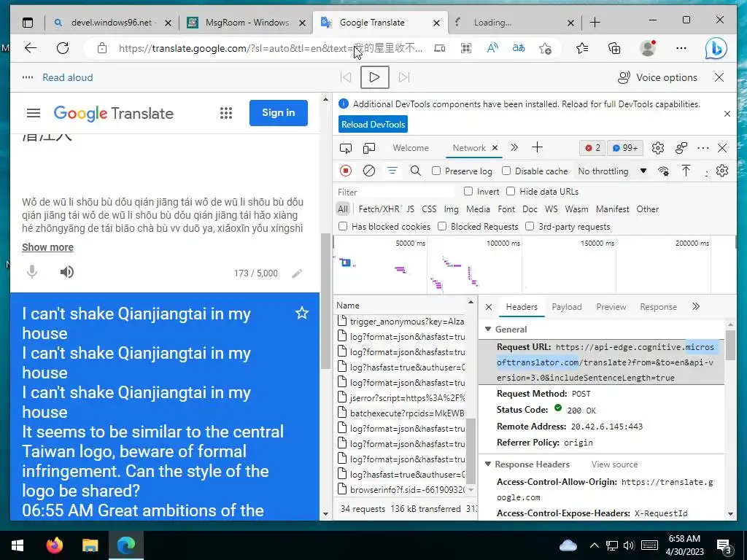747x560 pixels.
Task: Click the Google Translate page scrollbar
Action: pyautogui.click(x=325, y=301)
